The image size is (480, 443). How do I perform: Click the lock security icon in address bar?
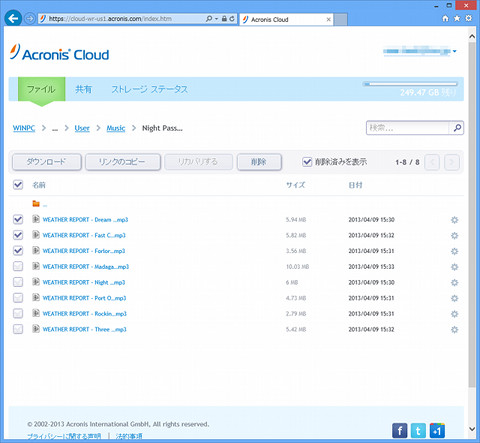[224, 19]
